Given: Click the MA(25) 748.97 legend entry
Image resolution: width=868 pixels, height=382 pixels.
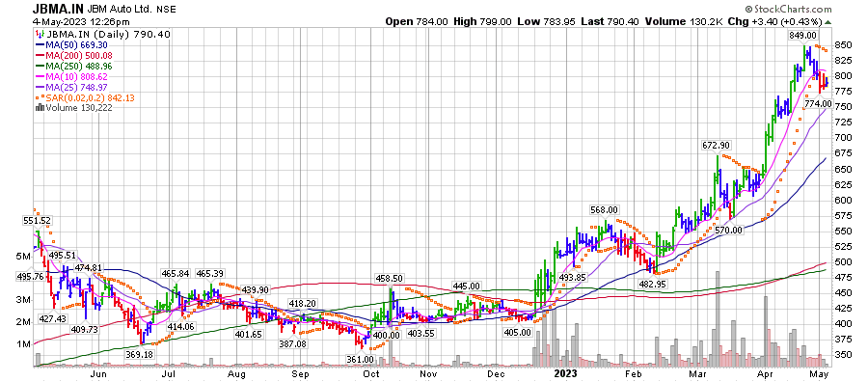Looking at the screenshot, I should coord(77,87).
